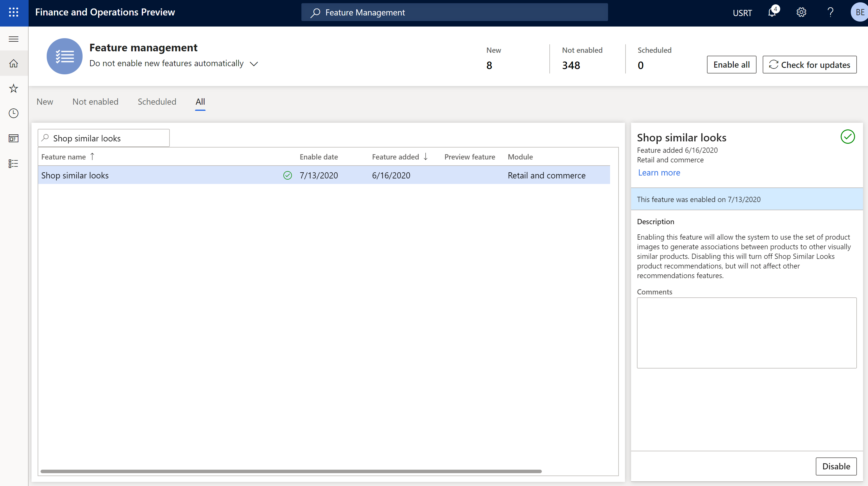Open the navigation menu hamburger icon
The image size is (868, 486).
coord(13,38)
